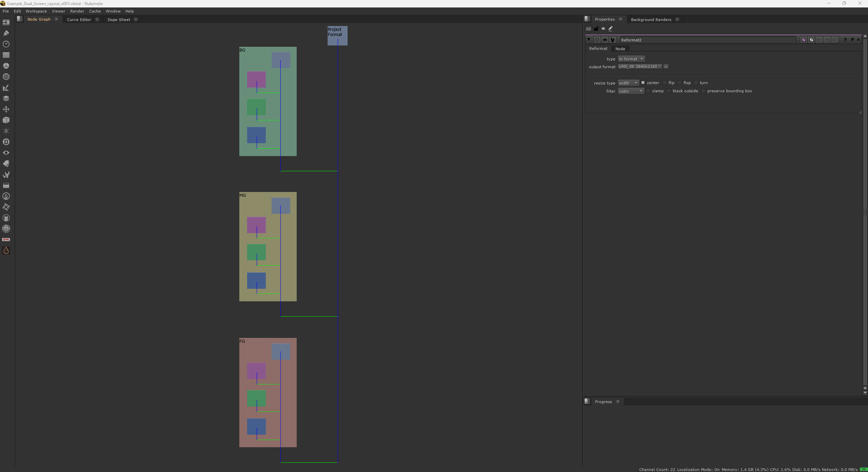
Task: Open the Merge nodes menu (layers icon)
Action: click(6, 98)
